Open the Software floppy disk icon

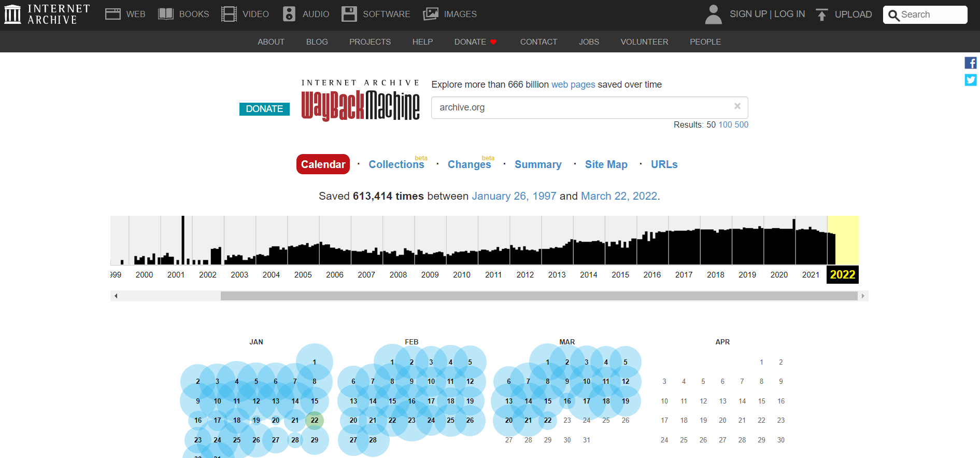[x=349, y=14]
